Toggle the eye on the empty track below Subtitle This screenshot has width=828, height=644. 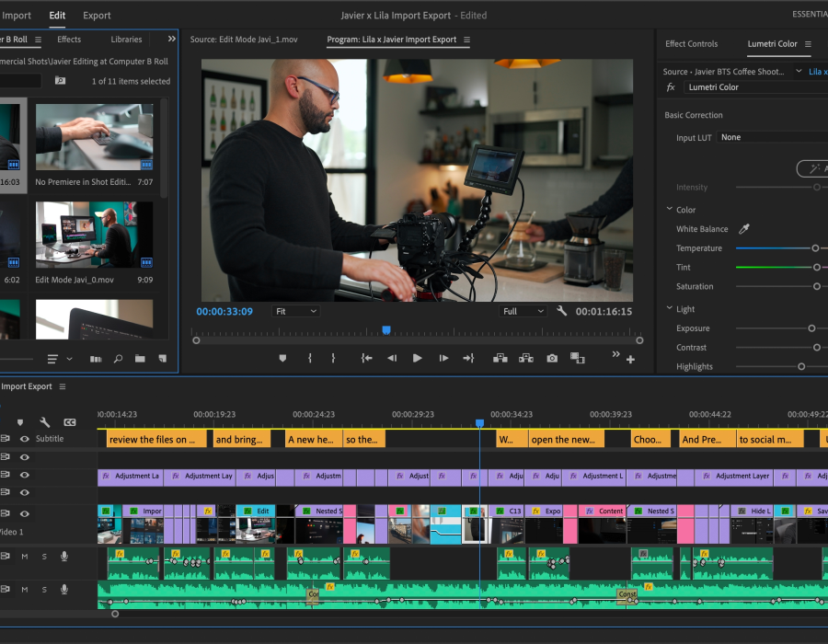coord(24,457)
